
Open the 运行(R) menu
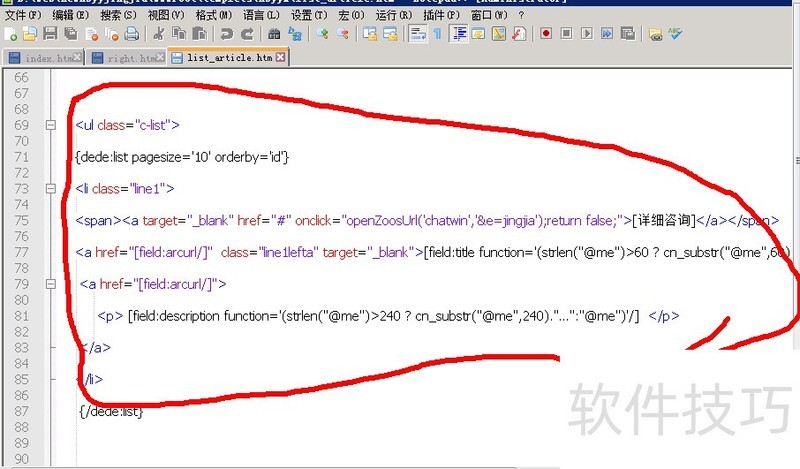(393, 15)
